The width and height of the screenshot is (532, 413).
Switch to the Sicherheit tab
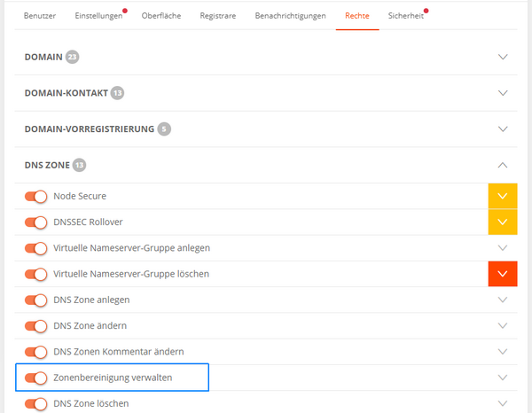tap(406, 16)
